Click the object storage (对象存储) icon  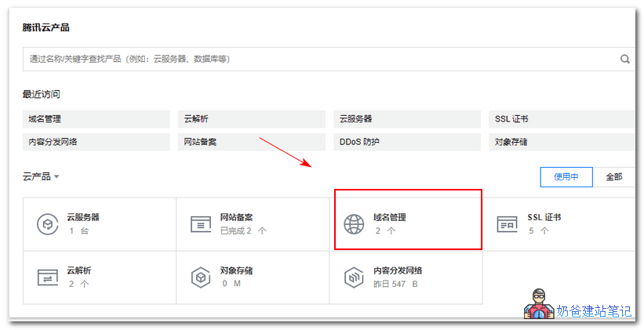tap(202, 277)
